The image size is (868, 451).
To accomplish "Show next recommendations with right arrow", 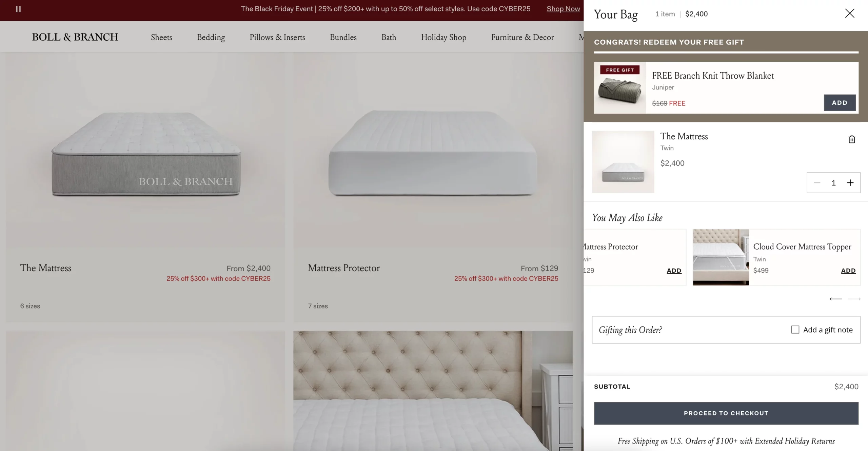I will click(x=854, y=299).
